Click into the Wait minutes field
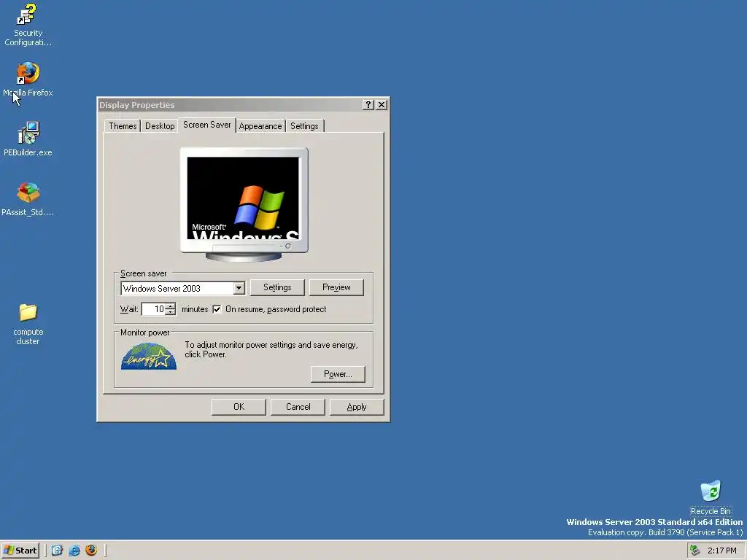 (153, 309)
